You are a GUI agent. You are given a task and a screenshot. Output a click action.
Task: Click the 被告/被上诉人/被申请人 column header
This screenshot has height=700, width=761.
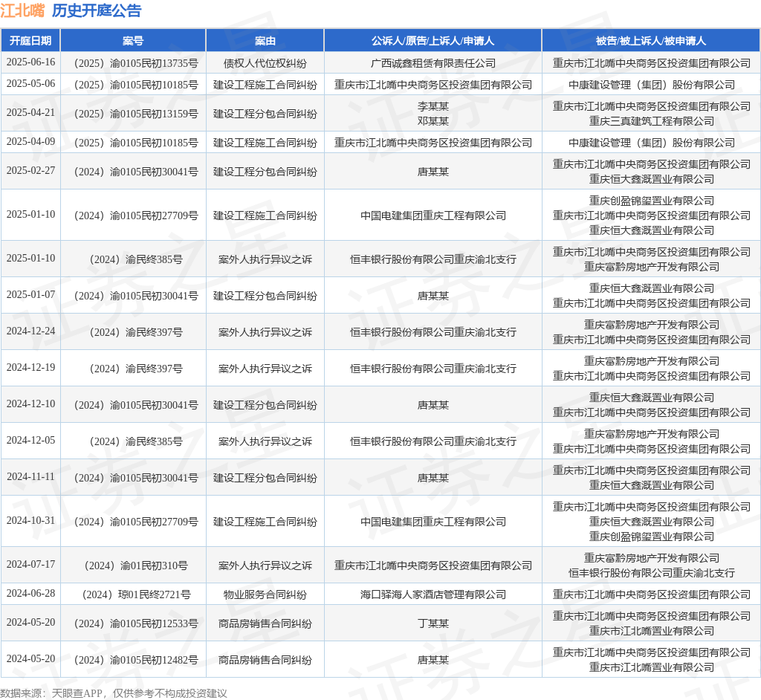[651, 41]
